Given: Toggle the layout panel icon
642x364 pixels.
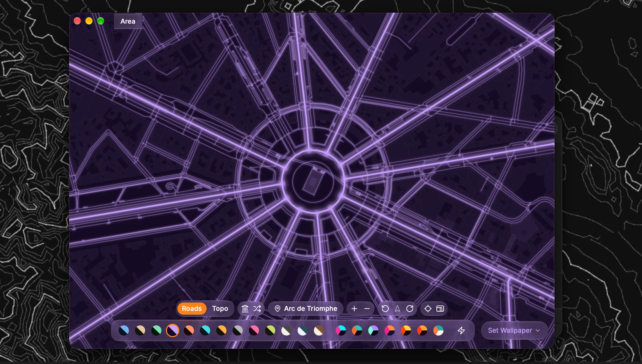Looking at the screenshot, I should pyautogui.click(x=440, y=309).
